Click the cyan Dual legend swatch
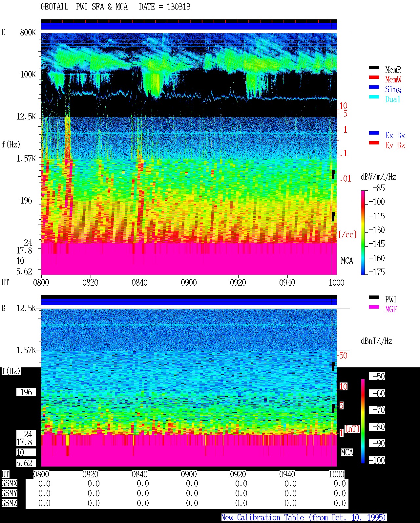The height and width of the screenshot is (523, 420). (374, 97)
